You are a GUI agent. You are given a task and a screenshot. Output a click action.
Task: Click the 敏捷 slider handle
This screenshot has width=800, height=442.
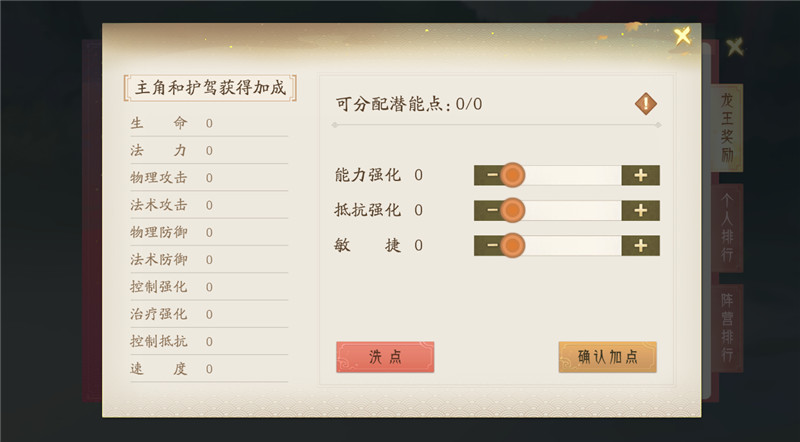click(x=512, y=245)
